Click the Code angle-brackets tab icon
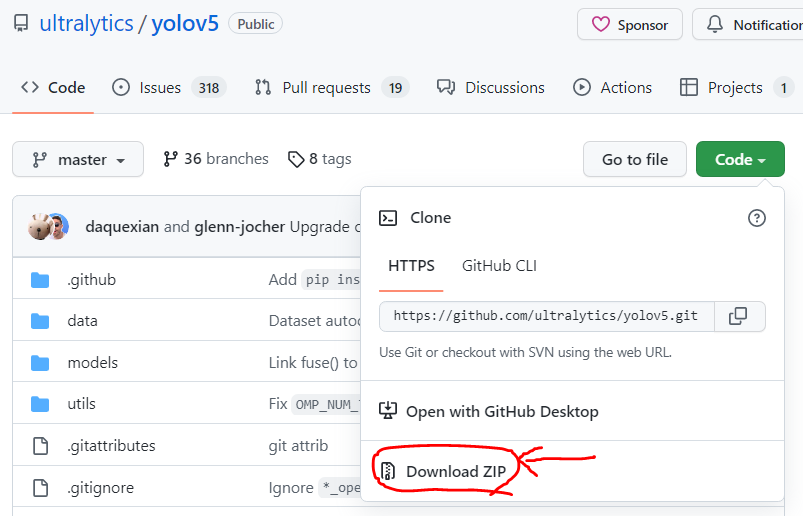 (30, 88)
